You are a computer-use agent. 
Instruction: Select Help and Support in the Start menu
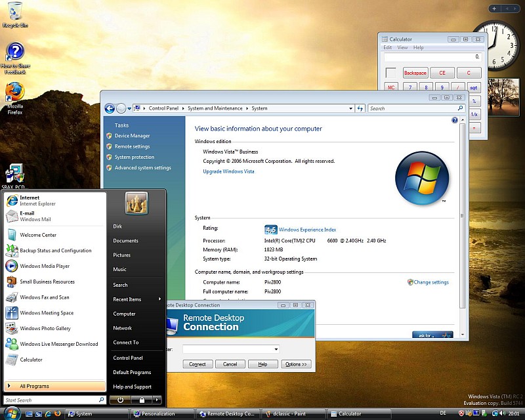[x=136, y=387]
